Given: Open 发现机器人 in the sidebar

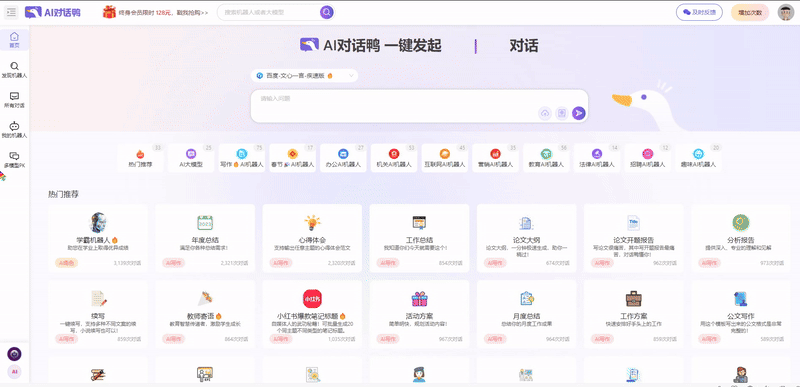Looking at the screenshot, I should coord(14,70).
